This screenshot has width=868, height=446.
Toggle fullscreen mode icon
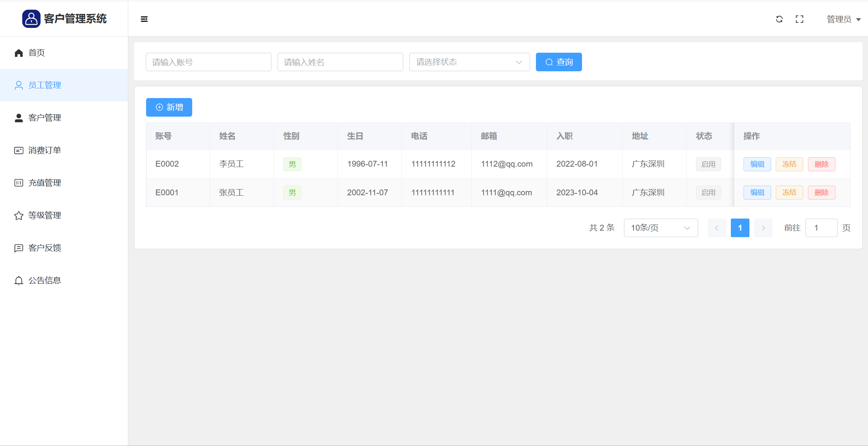click(799, 19)
